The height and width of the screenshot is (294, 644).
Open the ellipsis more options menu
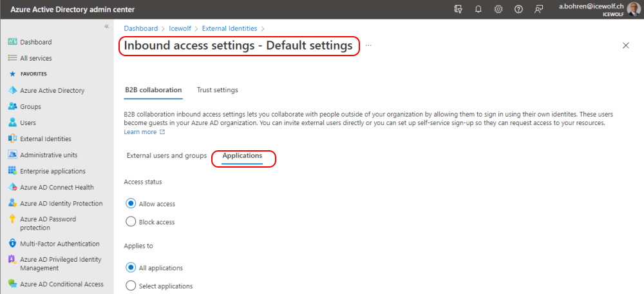click(368, 45)
